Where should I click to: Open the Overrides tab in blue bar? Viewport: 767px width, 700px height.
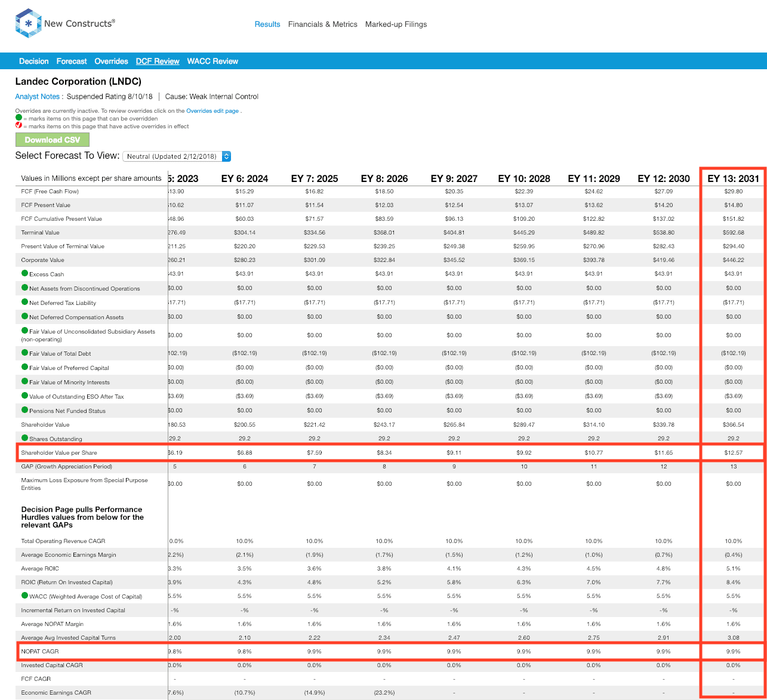[112, 61]
